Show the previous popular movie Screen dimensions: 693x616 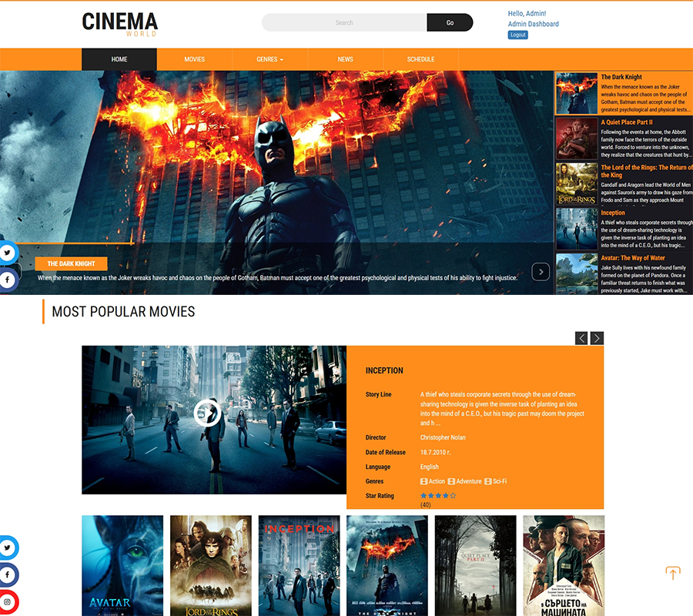[581, 338]
